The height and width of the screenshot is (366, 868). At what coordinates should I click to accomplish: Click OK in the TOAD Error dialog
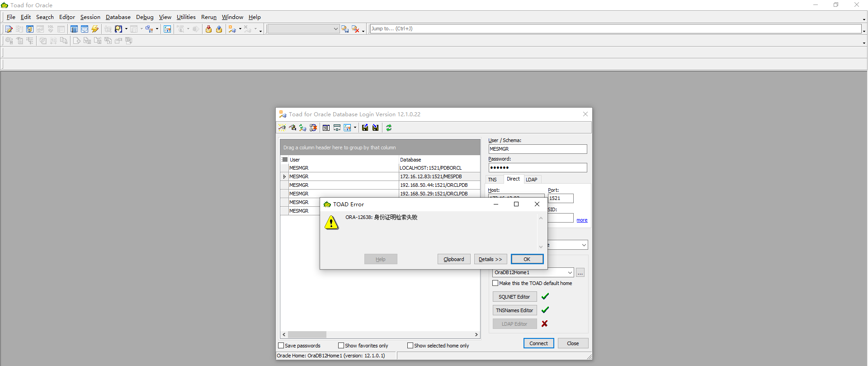click(527, 259)
